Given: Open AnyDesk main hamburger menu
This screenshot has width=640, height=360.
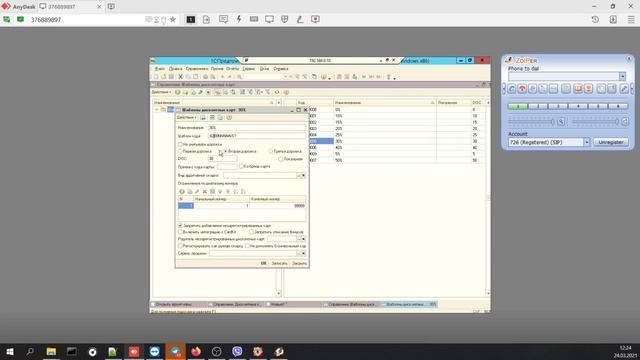Looking at the screenshot, I should click(x=631, y=19).
